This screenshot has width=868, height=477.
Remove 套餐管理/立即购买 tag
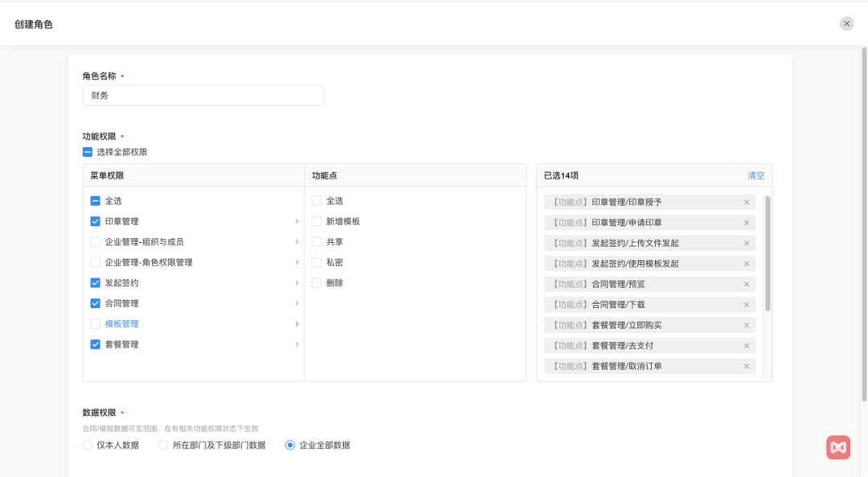[746, 325]
